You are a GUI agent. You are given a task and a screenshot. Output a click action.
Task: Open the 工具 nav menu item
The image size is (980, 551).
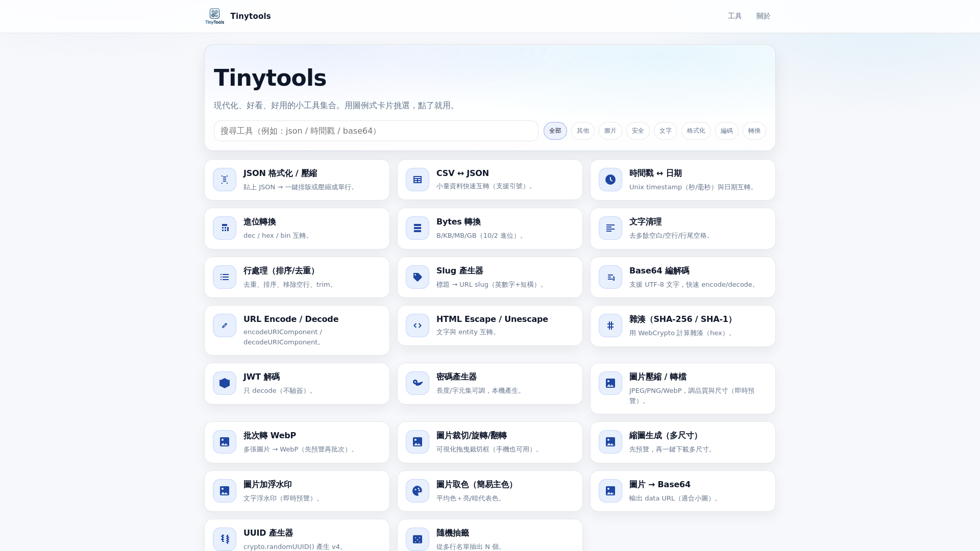point(735,16)
